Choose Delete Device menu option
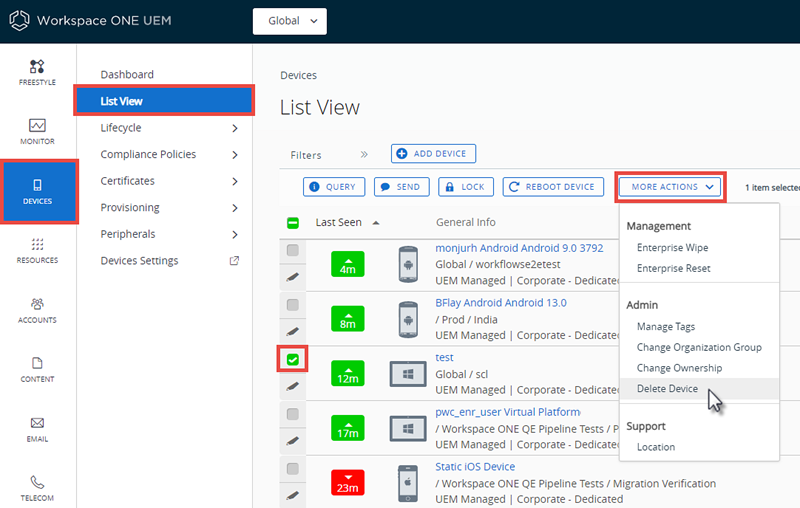800x508 pixels. 667,389
